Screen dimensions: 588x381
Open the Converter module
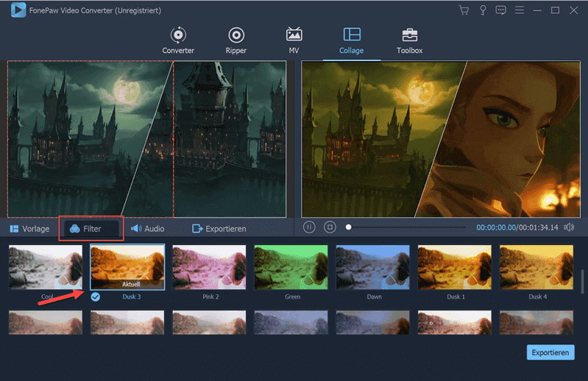pyautogui.click(x=178, y=40)
